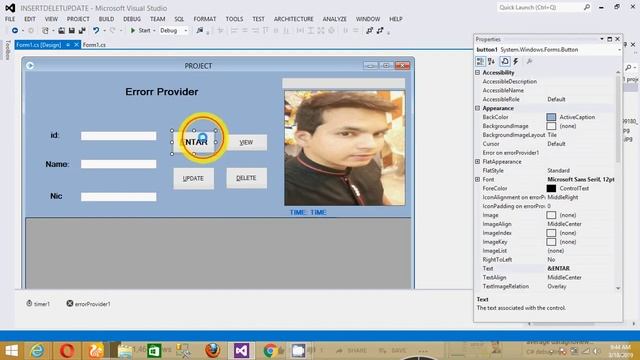
Task: Open the Undo history dropdown arrow
Action: 104,31
